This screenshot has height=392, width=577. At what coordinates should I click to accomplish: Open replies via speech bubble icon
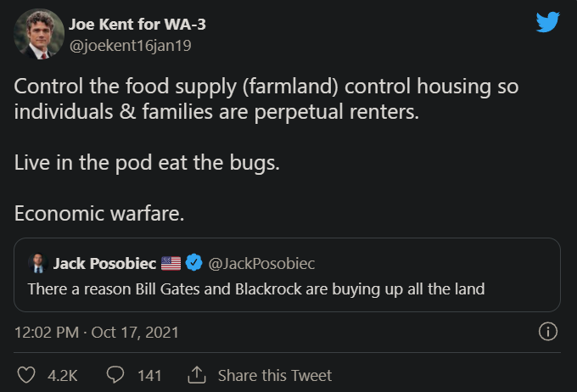[x=115, y=375]
